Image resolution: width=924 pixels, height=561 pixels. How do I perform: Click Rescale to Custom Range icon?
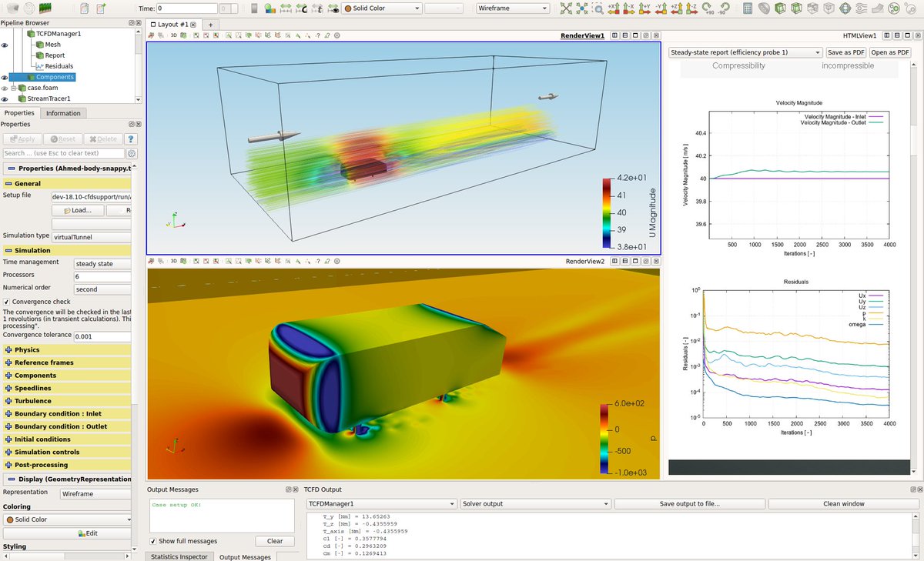point(301,8)
